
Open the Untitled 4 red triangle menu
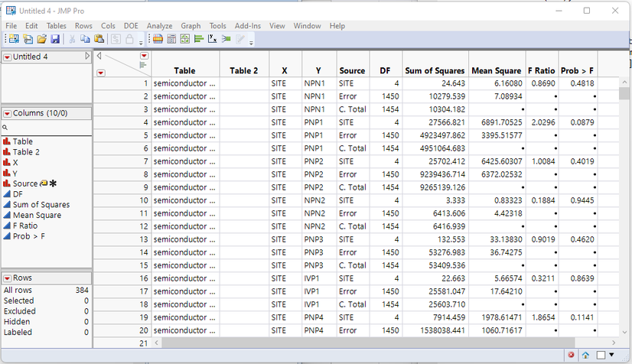point(8,57)
